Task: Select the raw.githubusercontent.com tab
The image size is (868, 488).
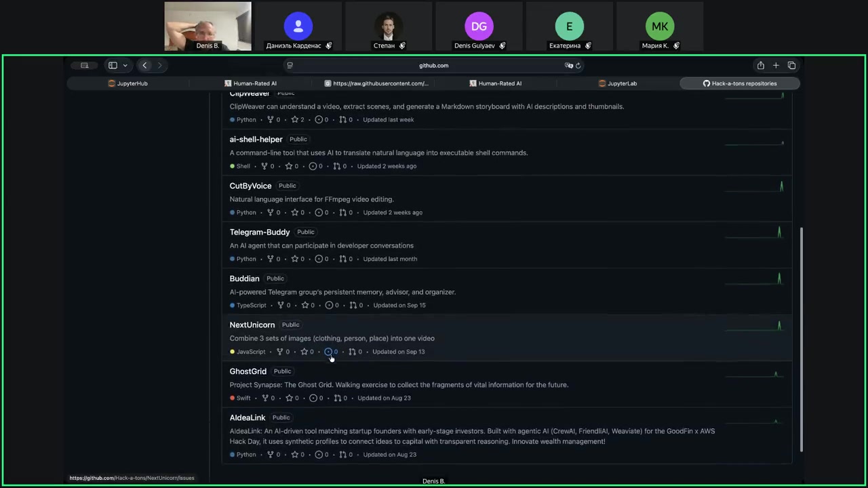Action: coord(376,83)
